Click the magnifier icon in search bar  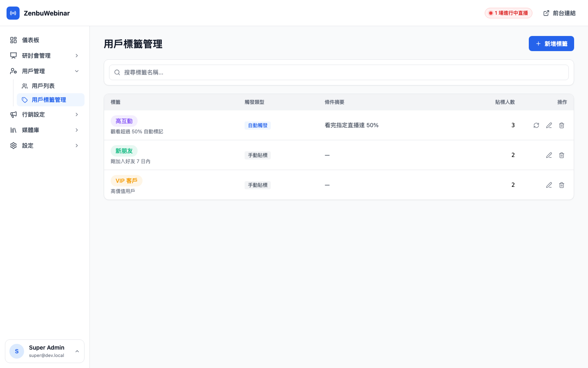click(x=117, y=72)
